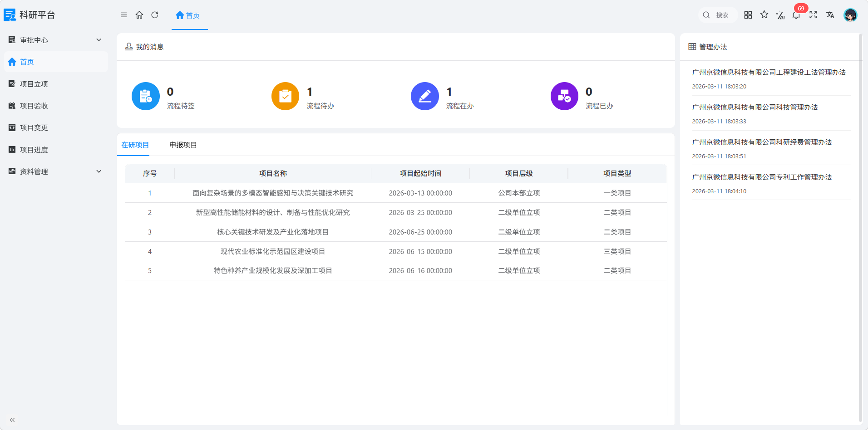Expand the 审批中心 sidebar menu
The width and height of the screenshot is (868, 430).
[x=56, y=40]
